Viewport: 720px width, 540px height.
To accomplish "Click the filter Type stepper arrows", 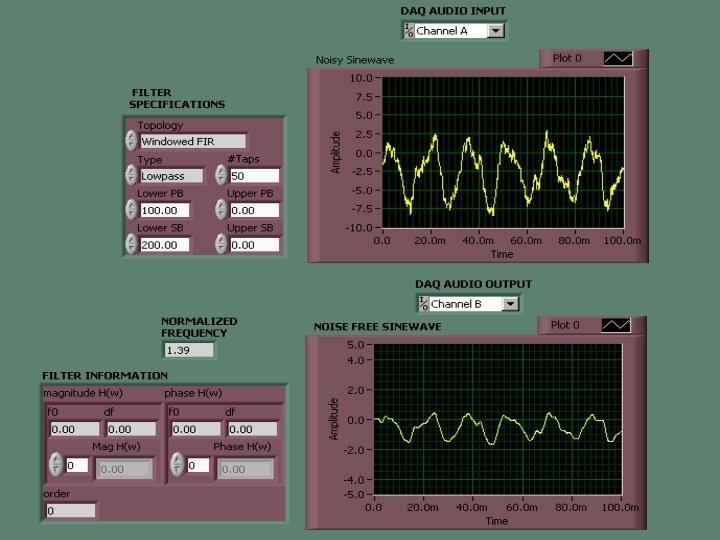I will (131, 175).
